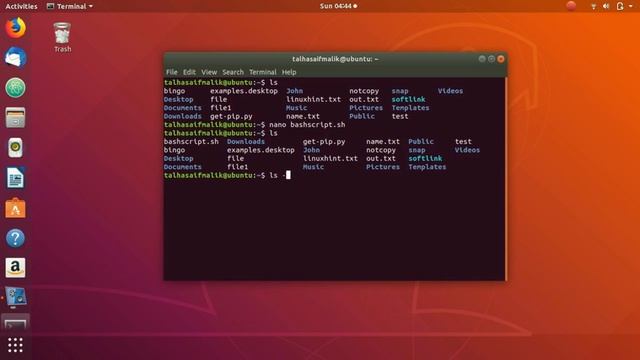Show Applications grid button
The image size is (640, 360).
tap(16, 345)
